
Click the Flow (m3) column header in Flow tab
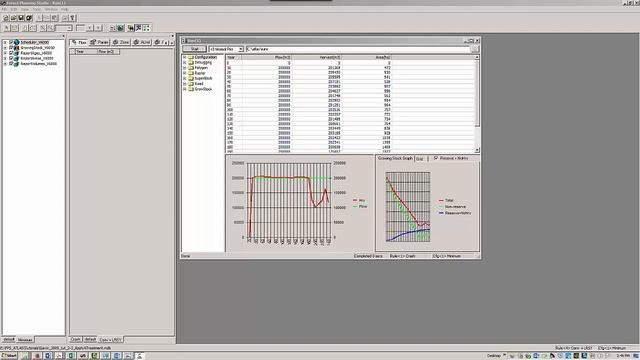click(x=109, y=51)
